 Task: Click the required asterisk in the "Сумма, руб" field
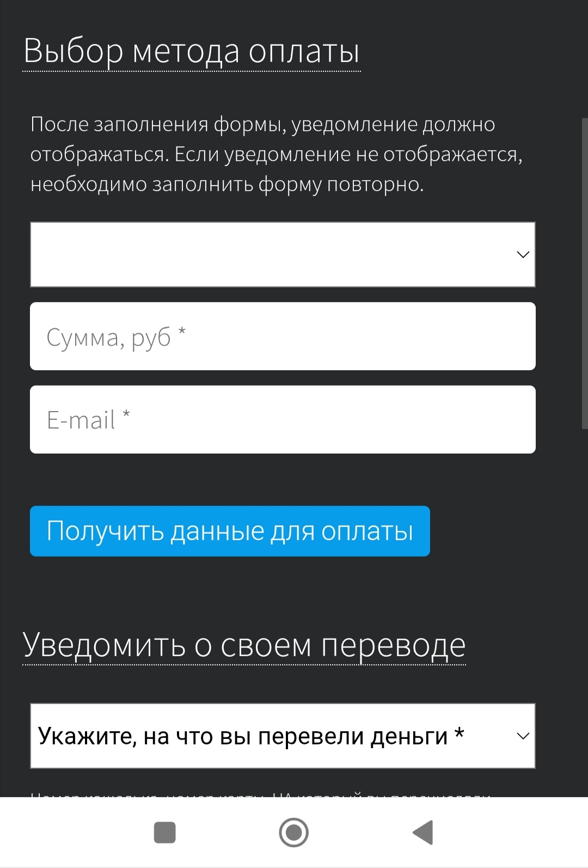coord(182,331)
